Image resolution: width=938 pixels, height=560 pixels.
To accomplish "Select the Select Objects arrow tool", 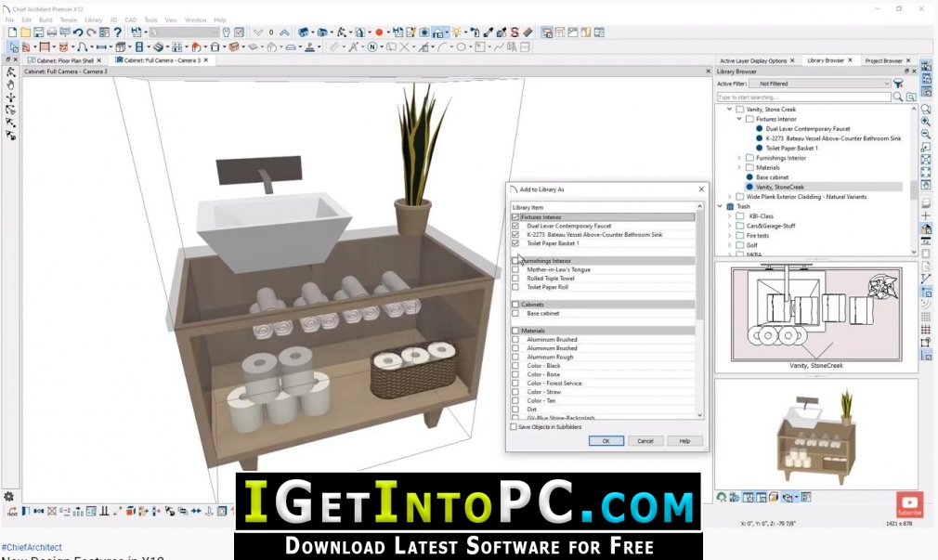I will click(13, 46).
